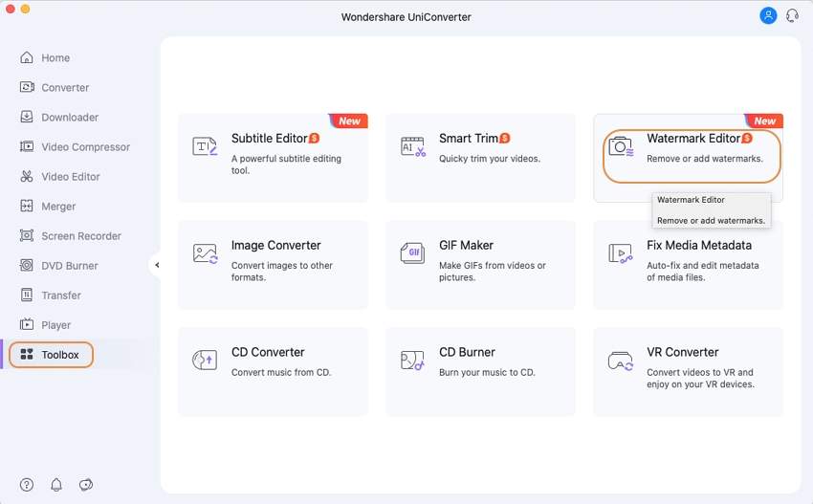813x504 pixels.
Task: Select the DVD Burner sidebar item
Action: [69, 265]
